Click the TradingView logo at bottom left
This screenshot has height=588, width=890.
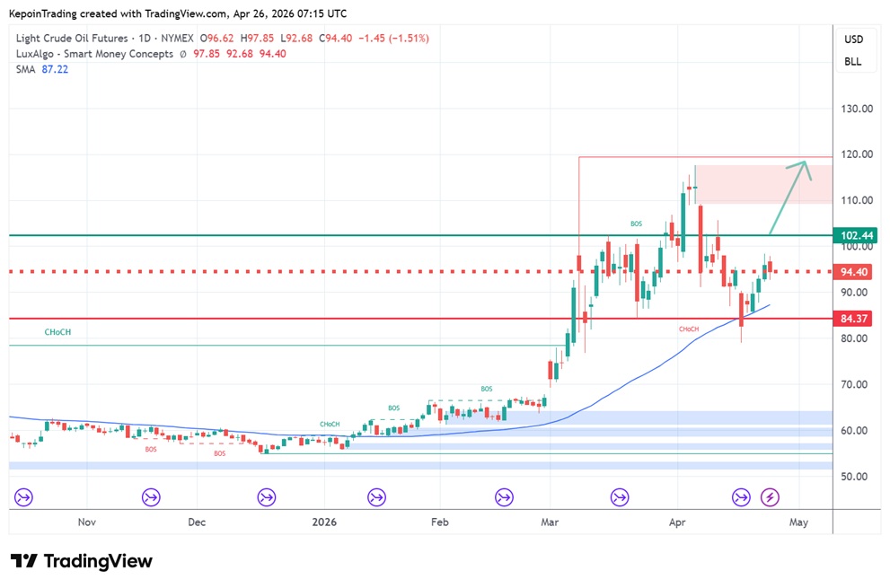point(82,561)
